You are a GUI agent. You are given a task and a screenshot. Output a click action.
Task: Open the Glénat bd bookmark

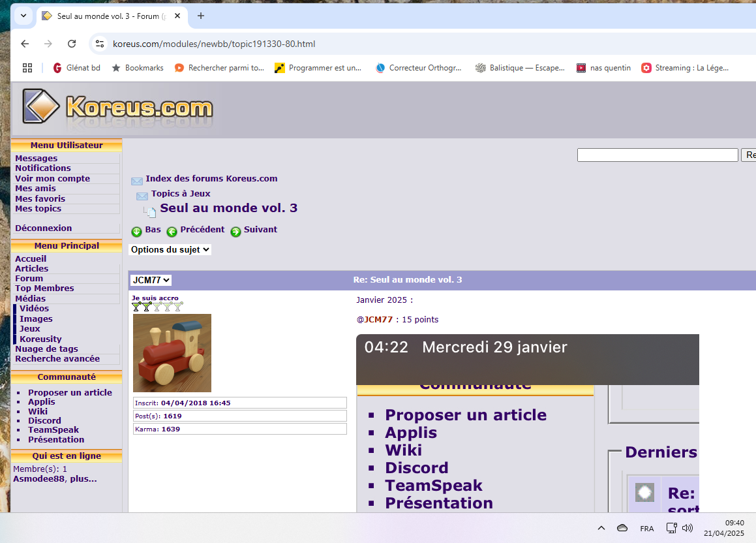point(76,68)
